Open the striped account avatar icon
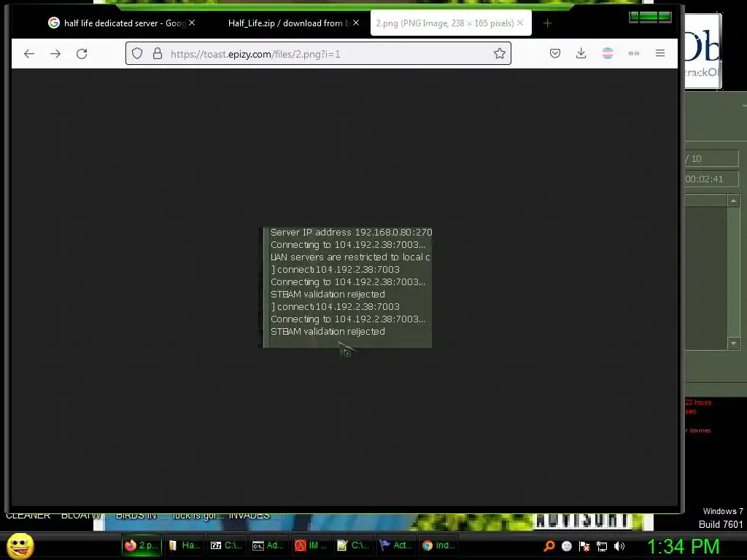747x560 pixels. (608, 53)
